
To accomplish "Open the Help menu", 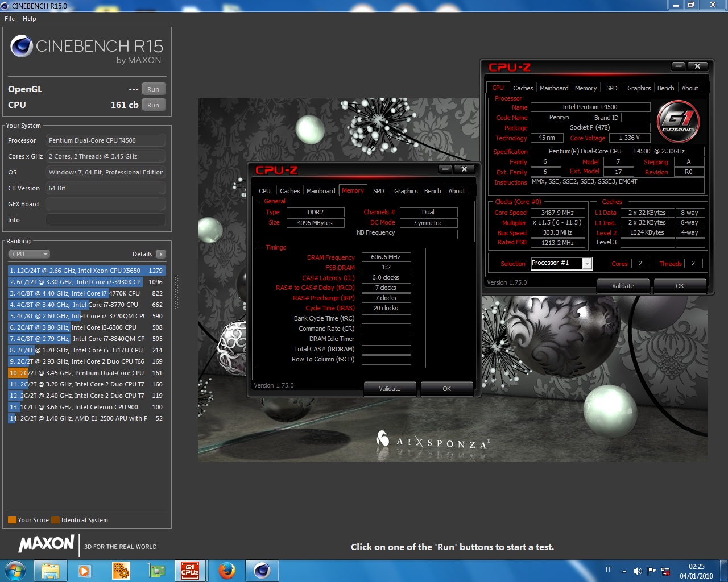I will [30, 19].
